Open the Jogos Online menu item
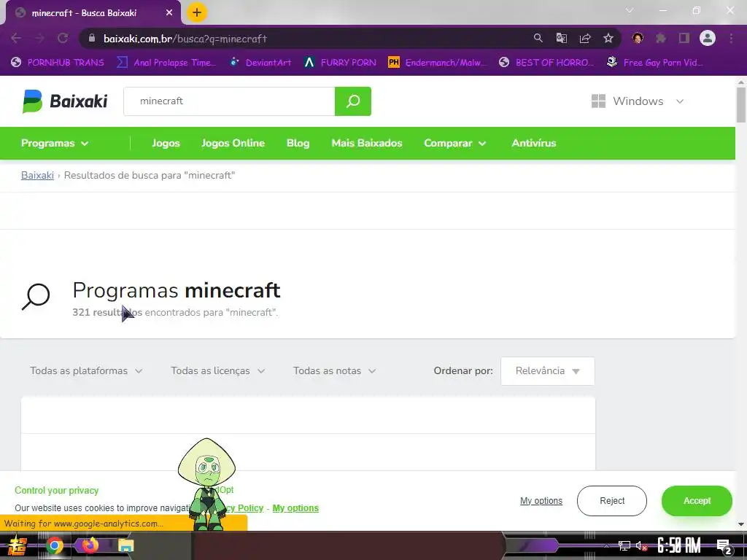Screen dimensions: 747x560 pyautogui.click(x=233, y=144)
